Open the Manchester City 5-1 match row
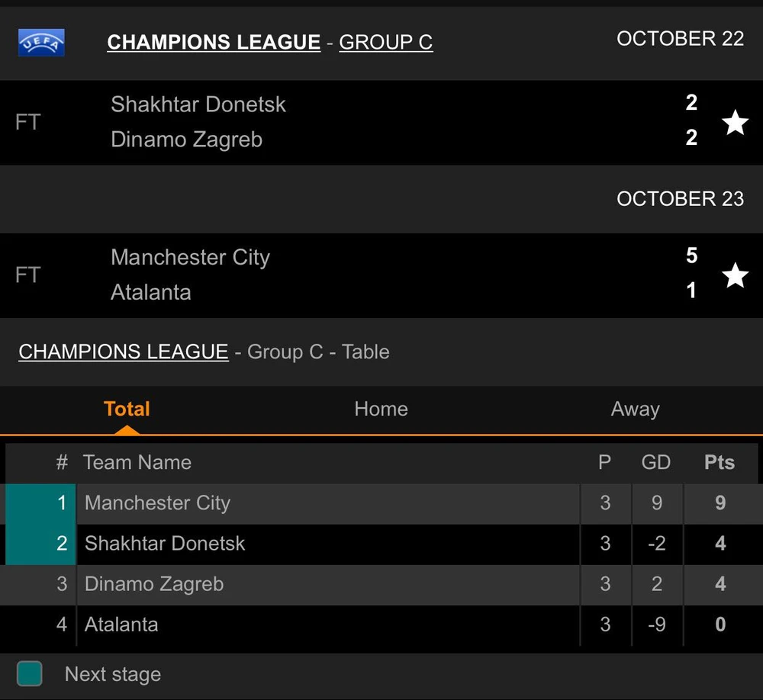The image size is (763, 700). tap(343, 275)
